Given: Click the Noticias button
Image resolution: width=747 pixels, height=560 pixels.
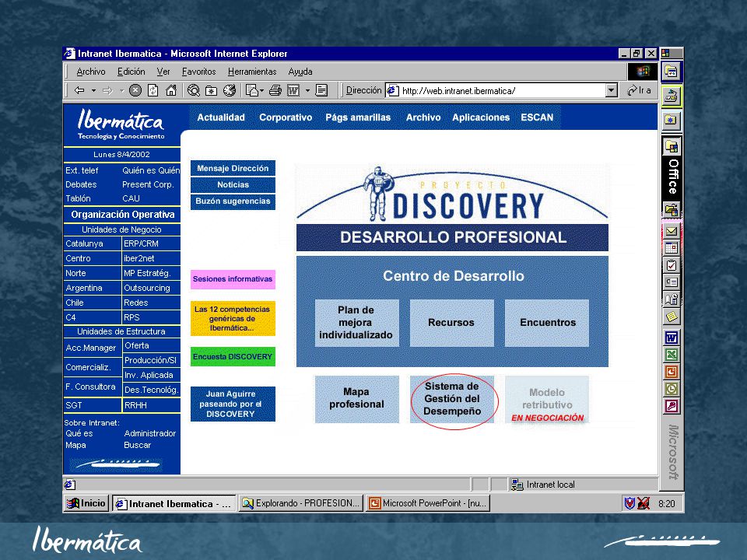Looking at the screenshot, I should pyautogui.click(x=233, y=185).
